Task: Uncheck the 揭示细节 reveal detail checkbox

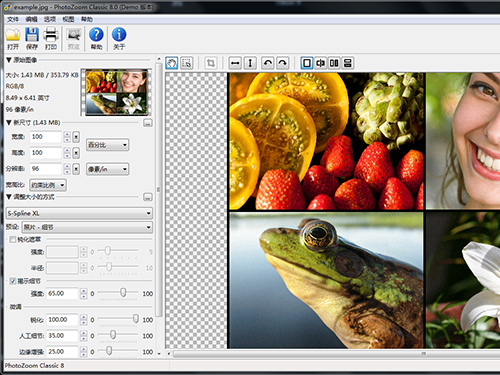Action: 13,281
